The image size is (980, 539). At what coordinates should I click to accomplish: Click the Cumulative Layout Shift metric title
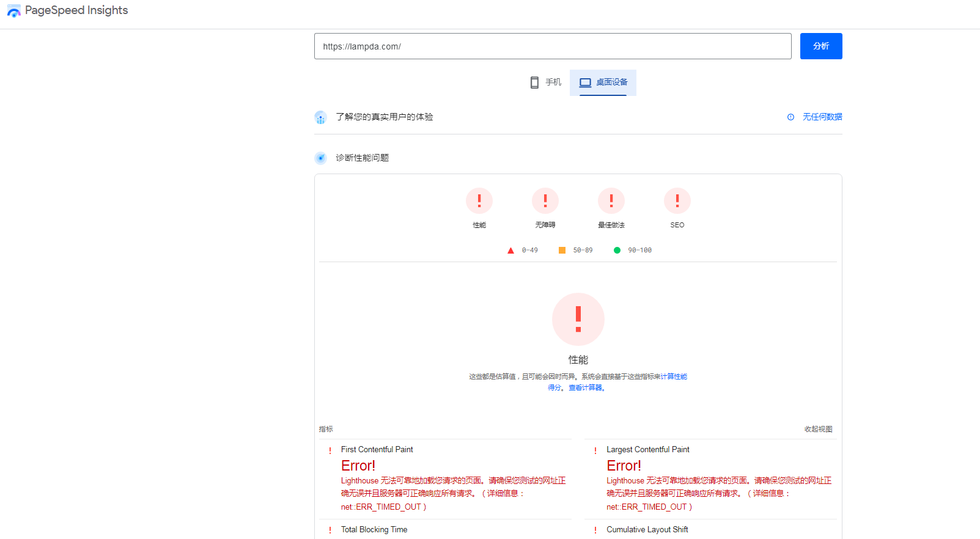click(647, 529)
